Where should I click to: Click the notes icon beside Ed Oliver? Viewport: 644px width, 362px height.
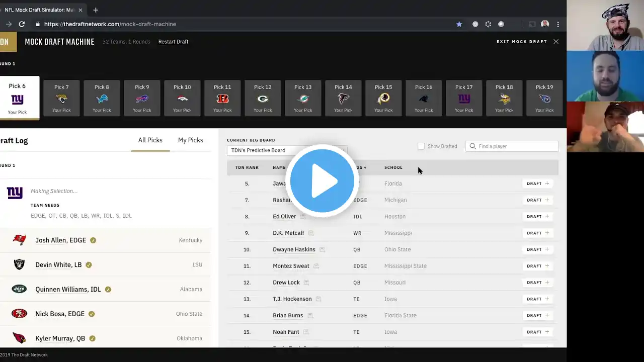(303, 217)
